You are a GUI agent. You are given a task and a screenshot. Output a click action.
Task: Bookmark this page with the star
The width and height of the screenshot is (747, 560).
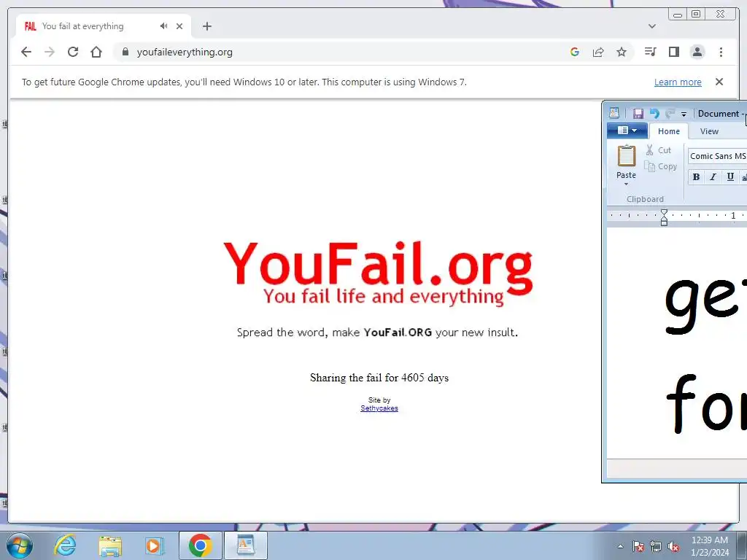coord(622,52)
